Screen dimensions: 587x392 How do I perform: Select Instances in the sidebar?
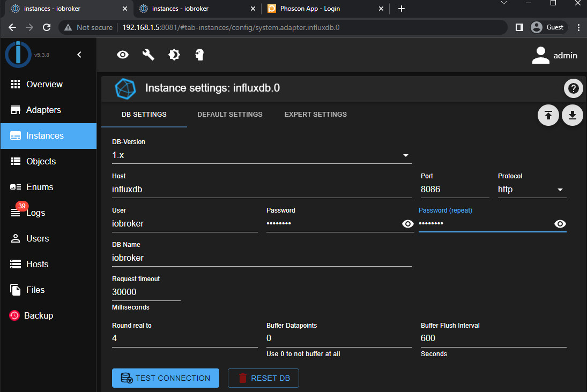point(49,136)
